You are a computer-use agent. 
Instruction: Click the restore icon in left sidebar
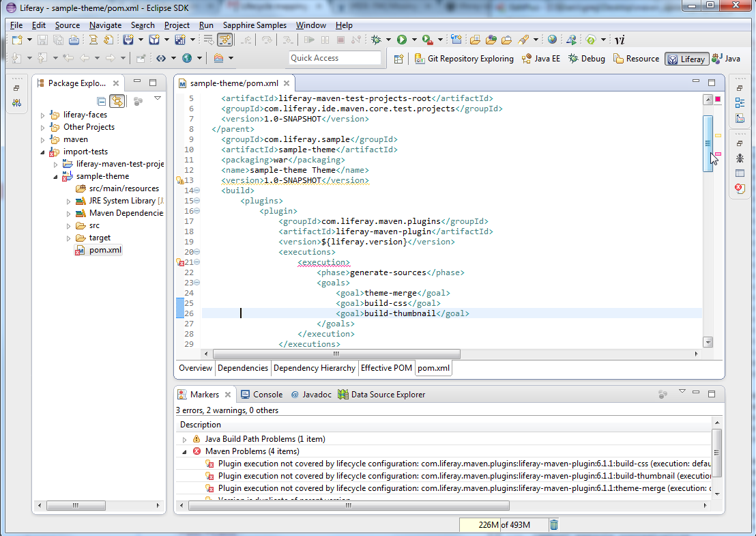click(16, 88)
